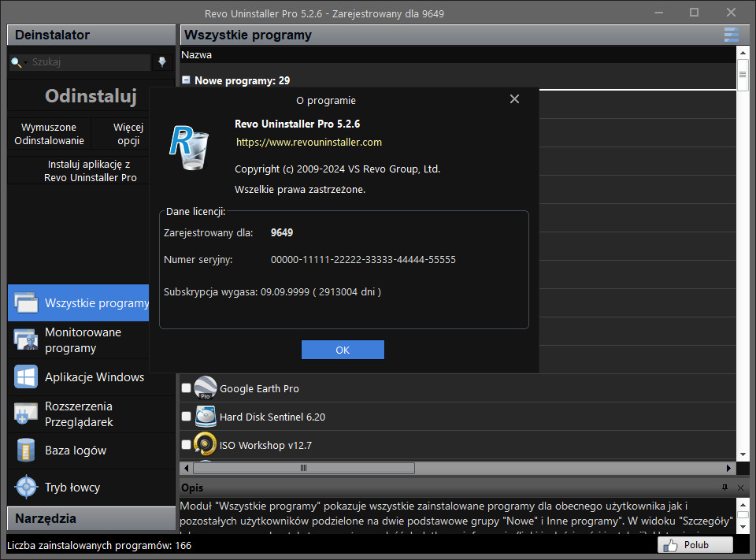Screen dimensions: 756x560
Task: Click the Hard Disk Sentinel icon
Action: tap(206, 417)
